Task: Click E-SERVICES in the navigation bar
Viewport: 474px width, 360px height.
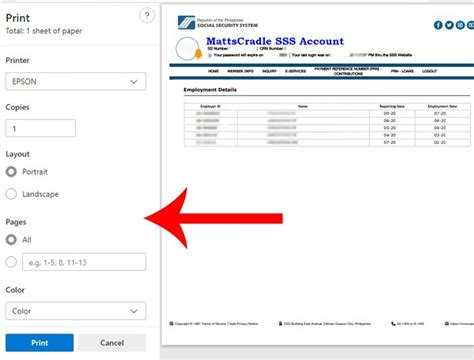Action: (295, 71)
